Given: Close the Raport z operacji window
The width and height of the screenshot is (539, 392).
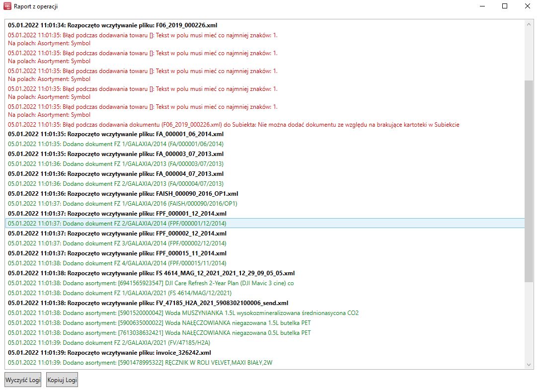Looking at the screenshot, I should tap(527, 6).
